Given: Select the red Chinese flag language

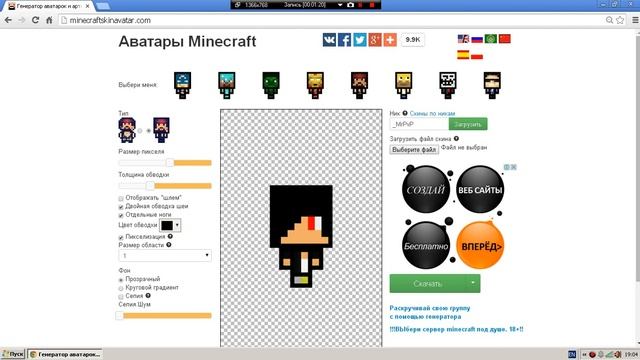Looking at the screenshot, I should point(505,39).
